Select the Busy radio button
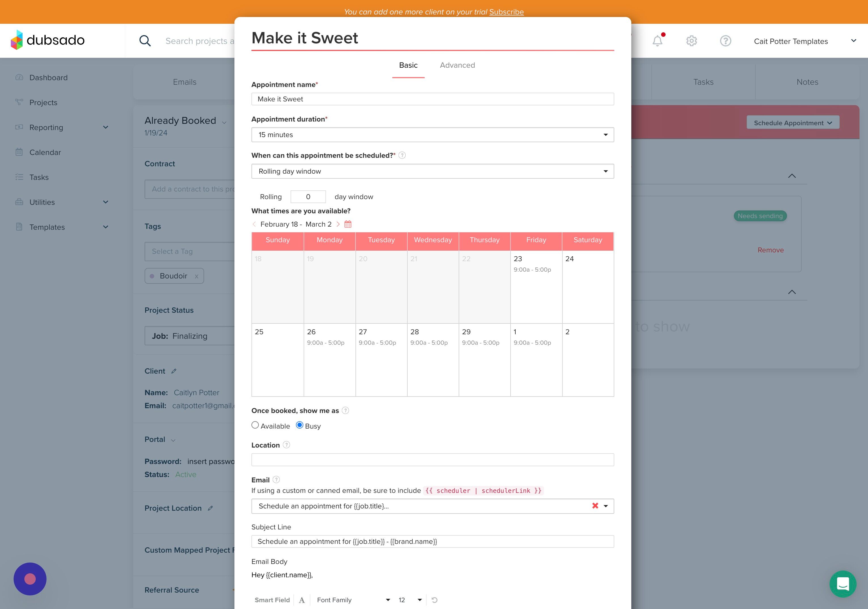868x609 pixels. coord(299,425)
